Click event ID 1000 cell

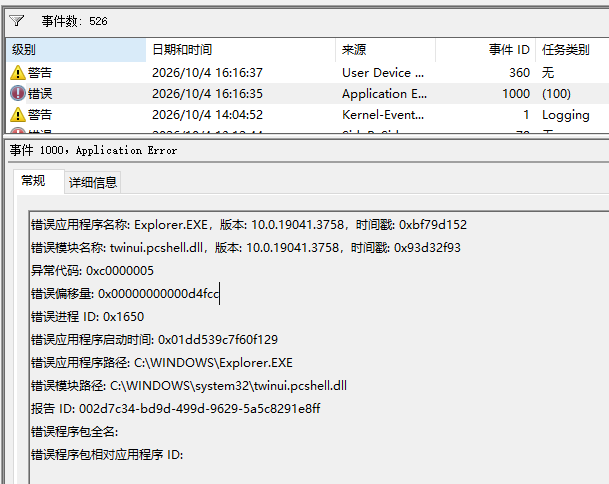[x=516, y=94]
